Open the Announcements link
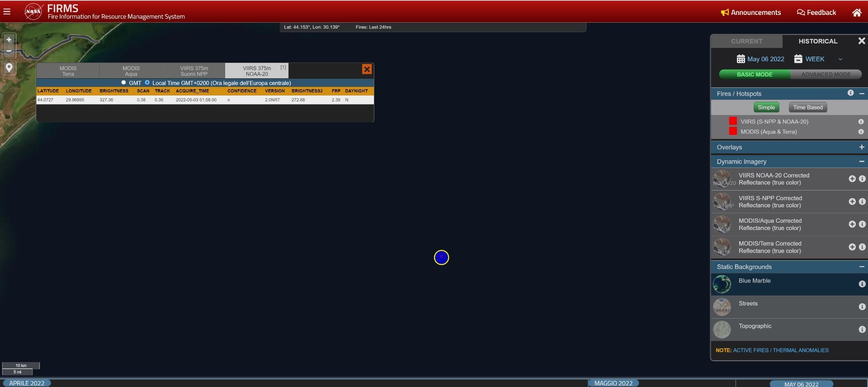This screenshot has width=868, height=387. pos(751,13)
